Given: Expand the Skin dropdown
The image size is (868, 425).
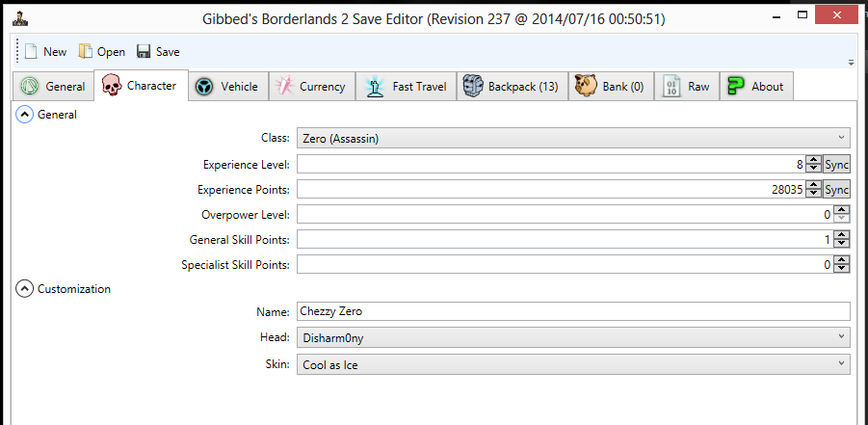Looking at the screenshot, I should [x=573, y=363].
